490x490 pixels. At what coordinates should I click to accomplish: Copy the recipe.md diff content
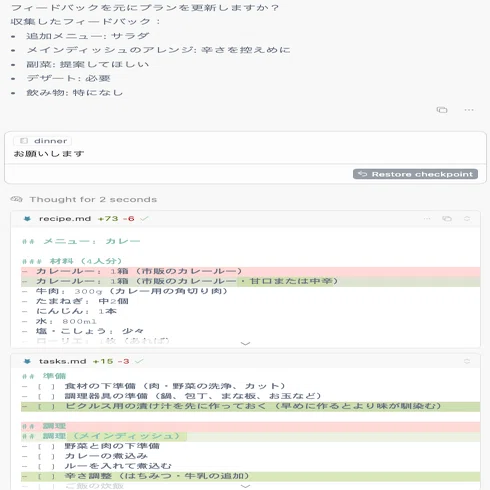(x=447, y=219)
